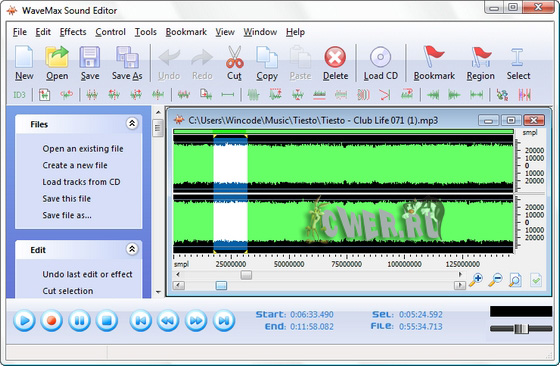Zoom in with the magnifier plus icon
560x366 pixels.
pyautogui.click(x=476, y=280)
